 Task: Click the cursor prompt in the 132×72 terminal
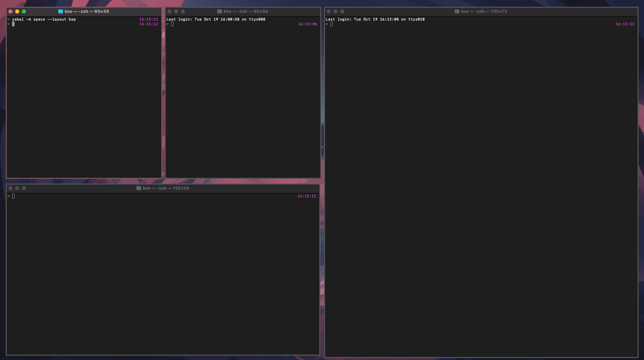[331, 24]
